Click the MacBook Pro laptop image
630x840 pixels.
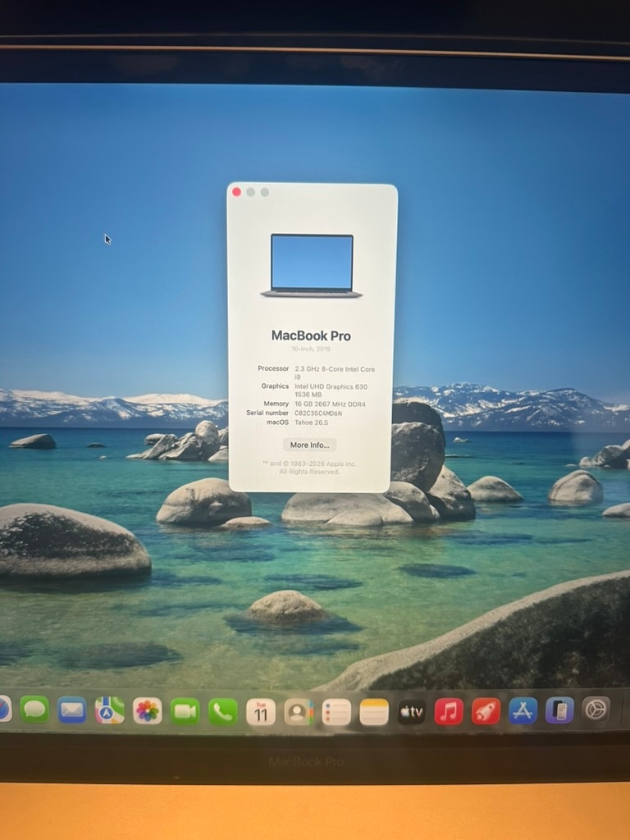tap(312, 266)
